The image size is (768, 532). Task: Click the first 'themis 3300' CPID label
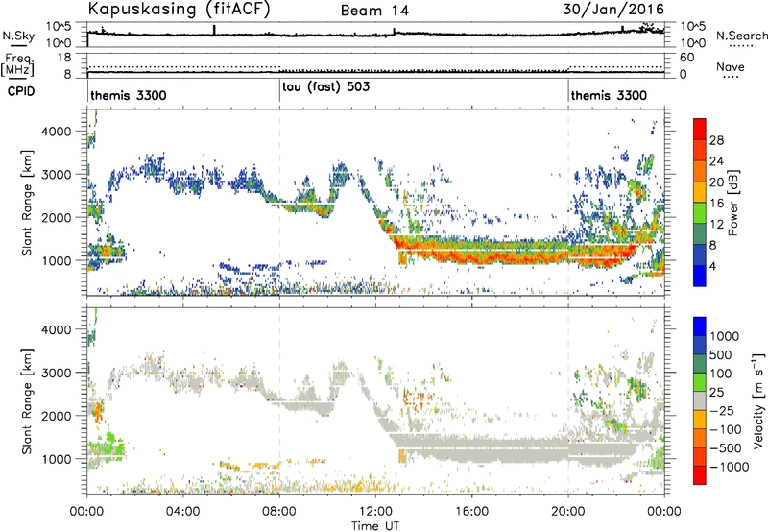[x=129, y=95]
